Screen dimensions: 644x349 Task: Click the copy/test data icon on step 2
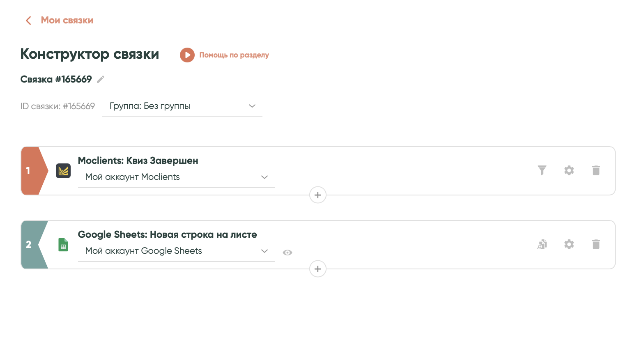click(542, 244)
